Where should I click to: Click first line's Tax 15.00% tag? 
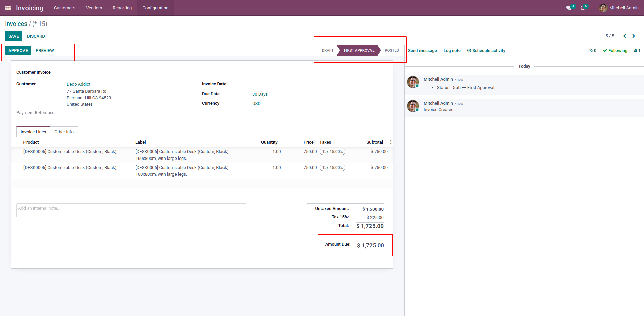click(x=332, y=152)
